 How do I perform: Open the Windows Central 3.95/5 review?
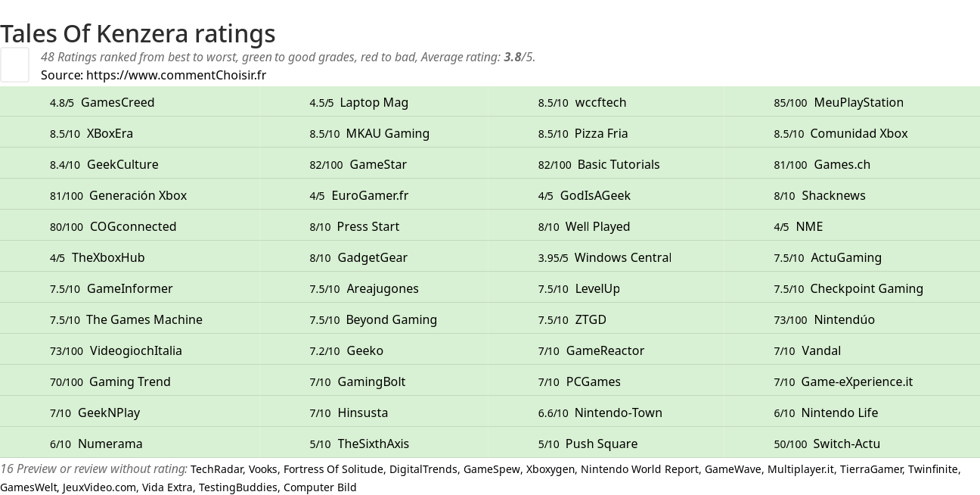[605, 257]
